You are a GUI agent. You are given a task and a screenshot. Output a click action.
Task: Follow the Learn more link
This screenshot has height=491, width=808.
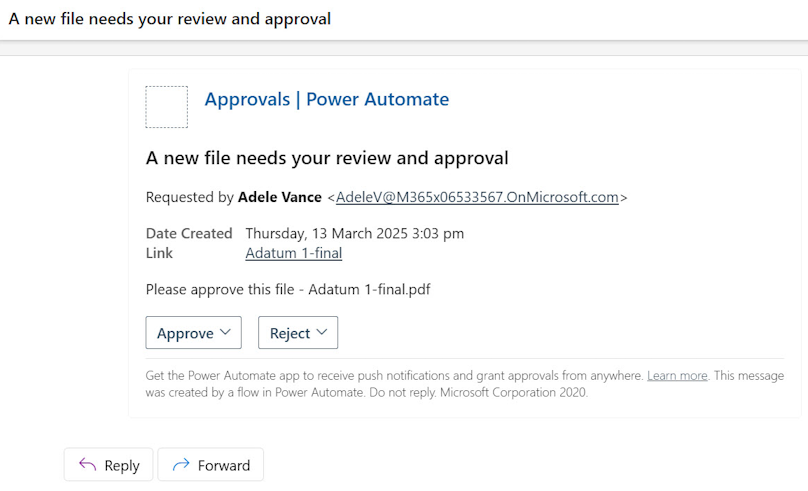(677, 376)
